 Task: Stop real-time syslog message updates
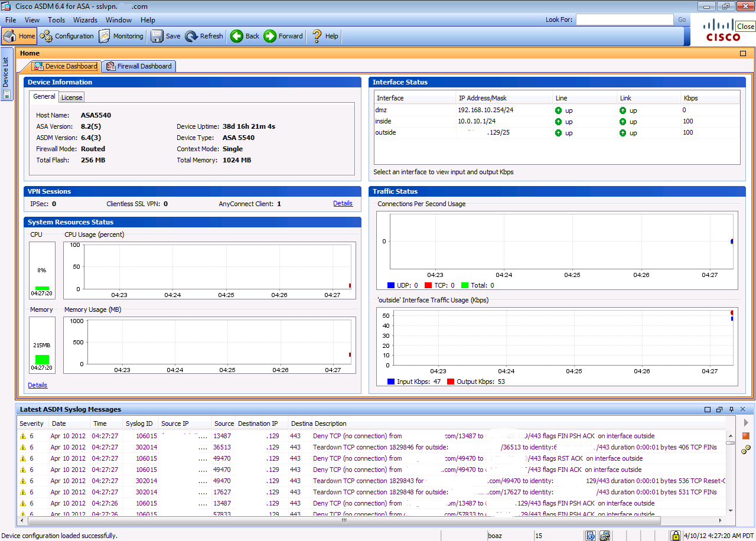coord(746,436)
